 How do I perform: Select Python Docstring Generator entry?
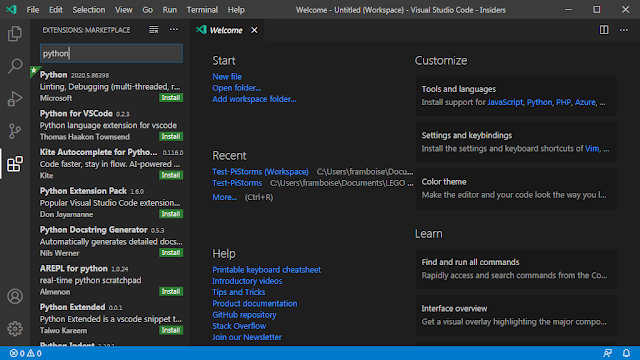pyautogui.click(x=110, y=241)
